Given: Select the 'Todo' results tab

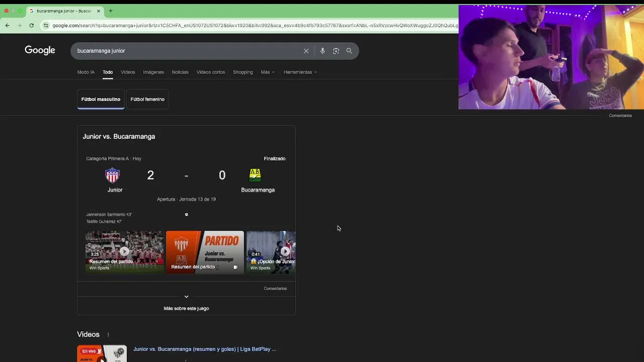Looking at the screenshot, I should click(108, 72).
